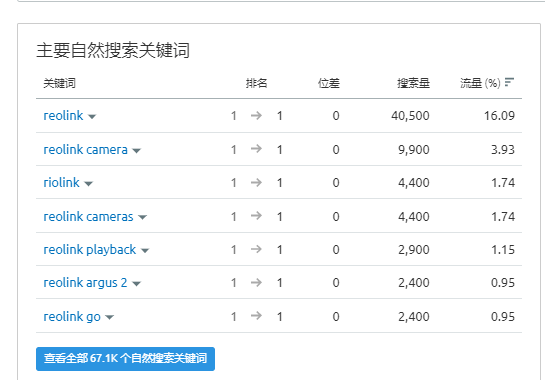Click the sort icon beside 流量 (%)
The height and width of the screenshot is (380, 545).
pyautogui.click(x=509, y=82)
